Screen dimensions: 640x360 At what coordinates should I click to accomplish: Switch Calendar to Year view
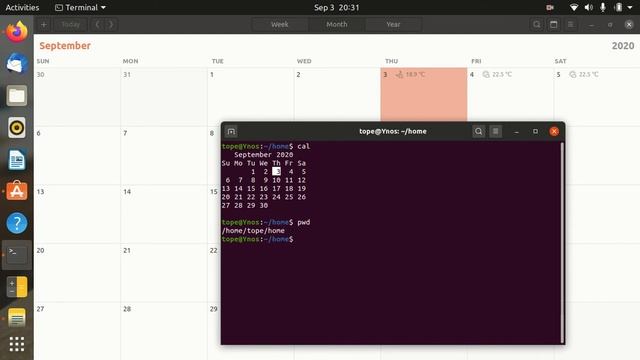pyautogui.click(x=393, y=24)
